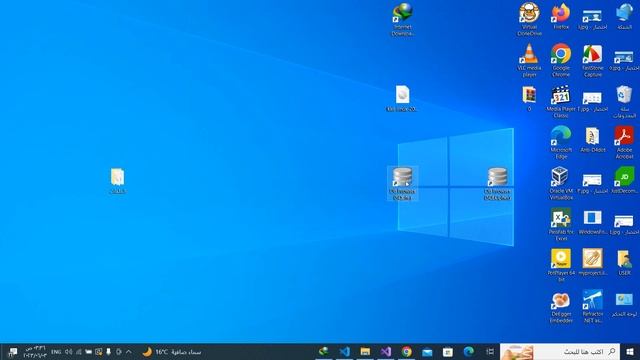The width and height of the screenshot is (640, 360).
Task: Click the search highlights image in taskbar
Action: point(517,352)
